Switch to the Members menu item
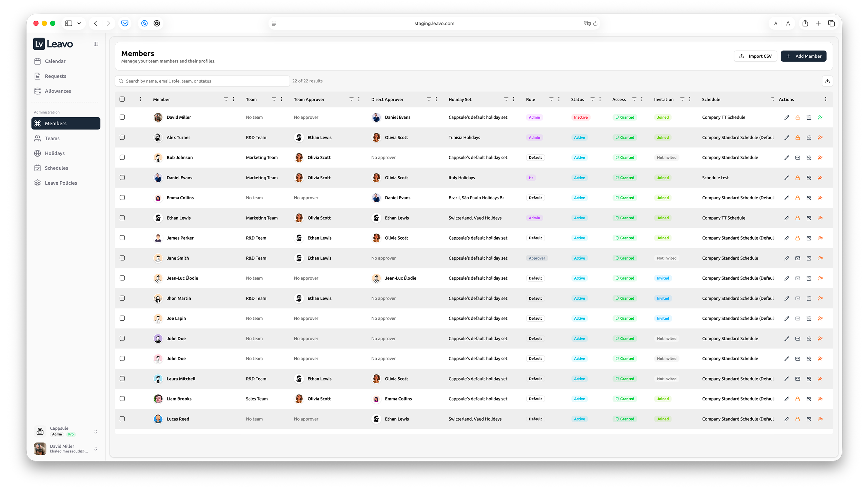This screenshot has width=868, height=488. 55,123
